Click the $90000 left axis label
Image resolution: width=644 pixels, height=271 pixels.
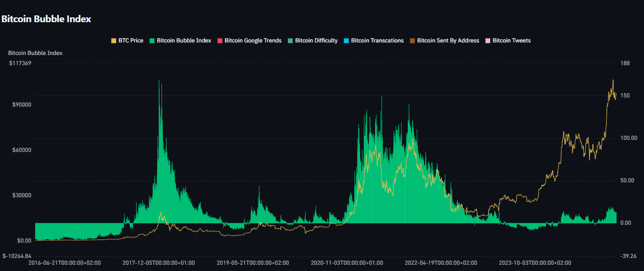20,105
